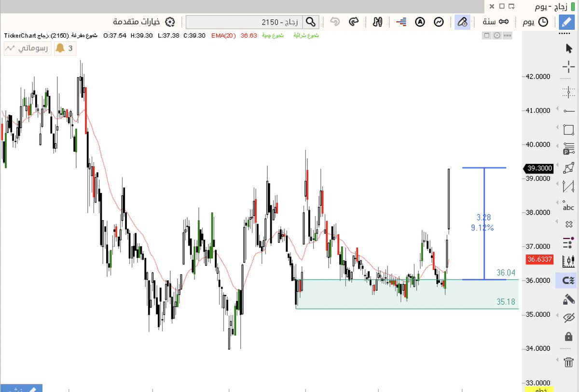The width and height of the screenshot is (579, 392).
Task: Click the blue نشر publish button
Action: 21,388
